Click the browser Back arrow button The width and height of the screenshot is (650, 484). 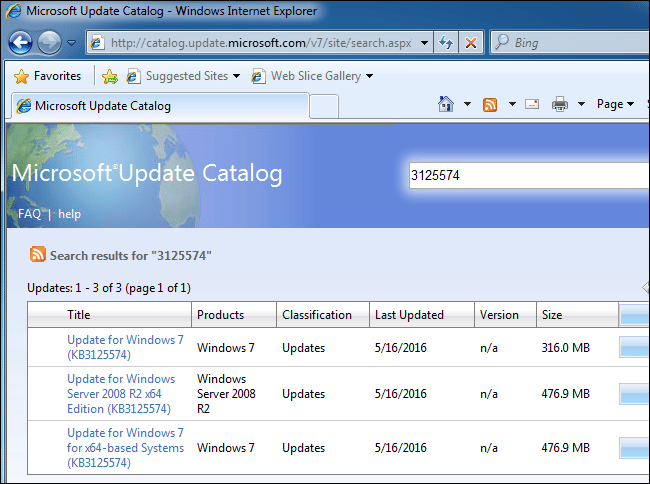click(21, 43)
